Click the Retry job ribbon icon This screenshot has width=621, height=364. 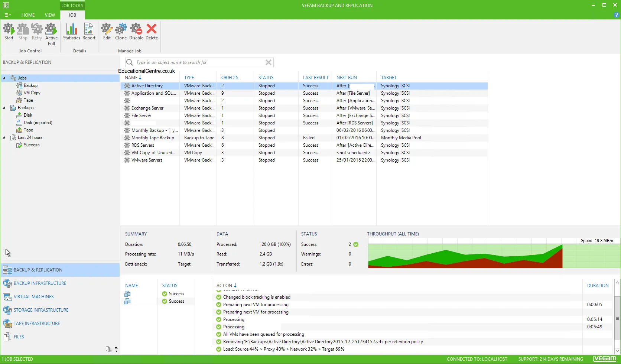[x=37, y=32]
